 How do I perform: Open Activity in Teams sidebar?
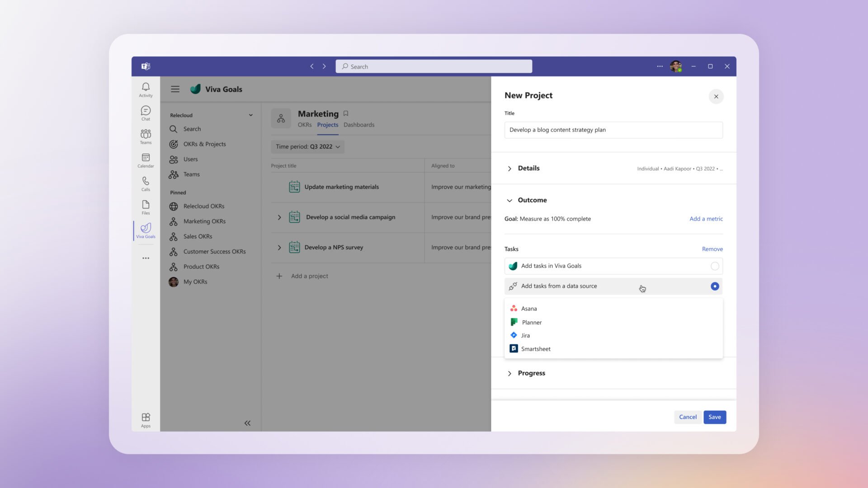tap(146, 89)
